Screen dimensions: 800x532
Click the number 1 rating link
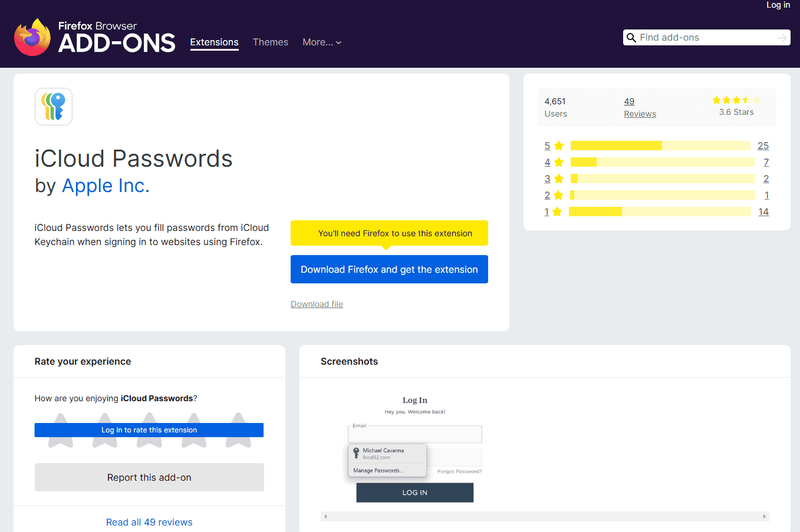[546, 212]
